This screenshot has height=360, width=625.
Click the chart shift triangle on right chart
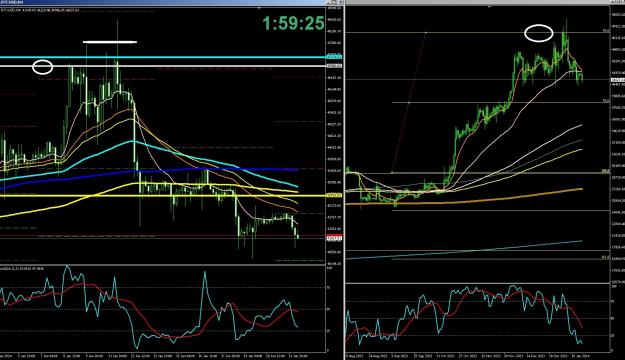[x=489, y=6]
